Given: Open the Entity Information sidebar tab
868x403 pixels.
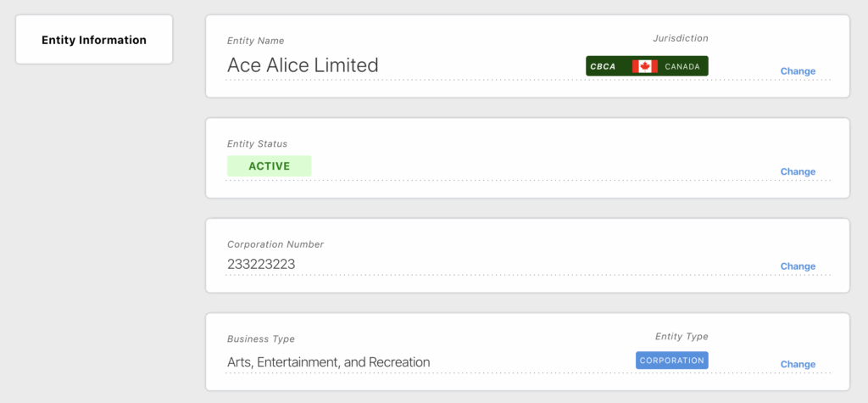Looking at the screenshot, I should pos(94,40).
